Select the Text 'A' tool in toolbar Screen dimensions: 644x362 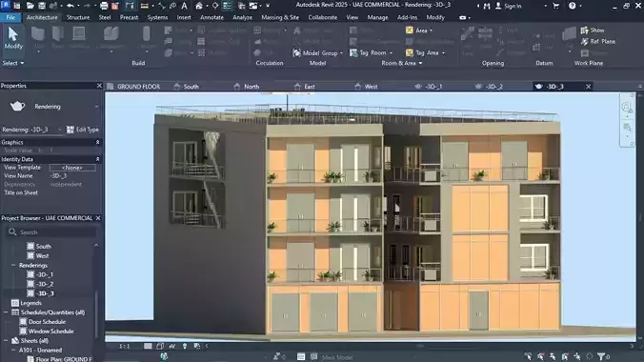(x=185, y=6)
